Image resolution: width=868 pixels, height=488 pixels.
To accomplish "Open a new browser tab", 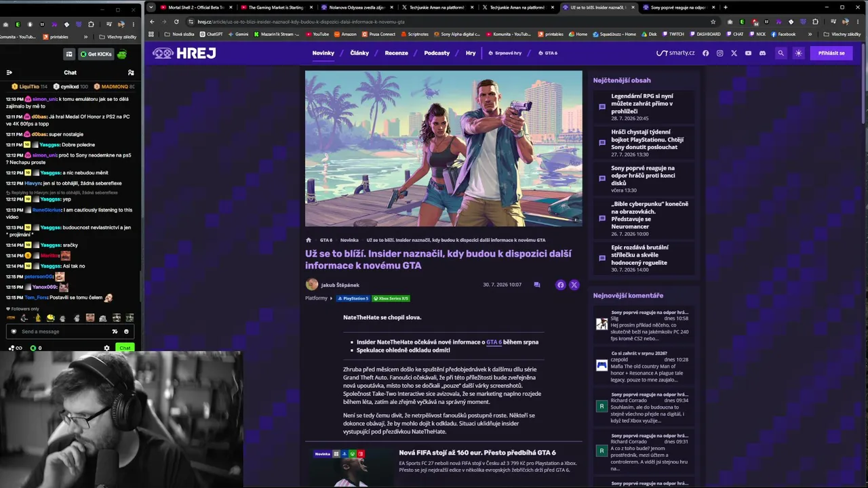I will click(726, 7).
